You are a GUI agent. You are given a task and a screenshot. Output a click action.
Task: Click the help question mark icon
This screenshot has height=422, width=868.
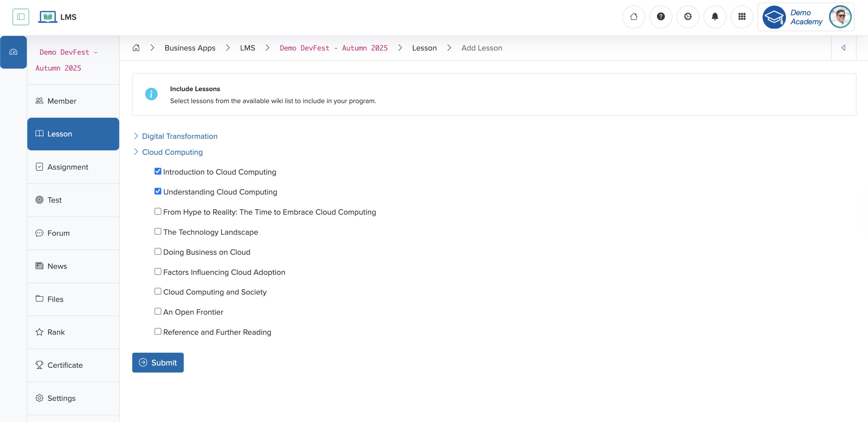[x=661, y=16]
